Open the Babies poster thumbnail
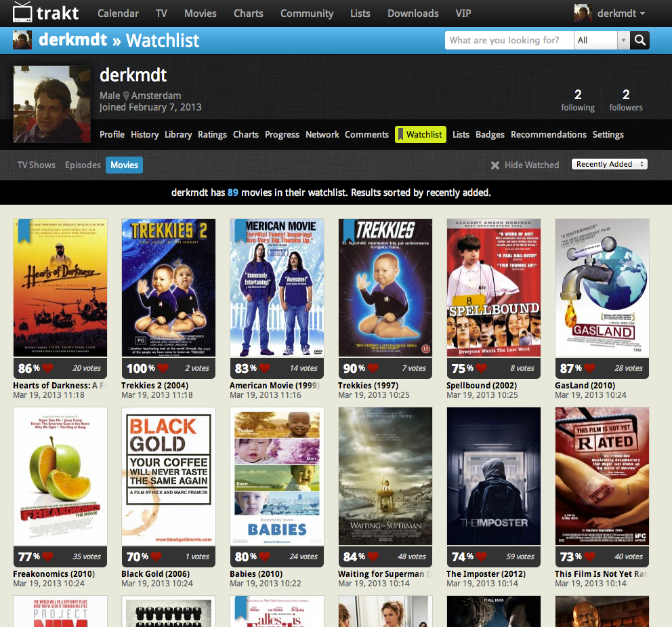This screenshot has width=672, height=627. [x=277, y=476]
